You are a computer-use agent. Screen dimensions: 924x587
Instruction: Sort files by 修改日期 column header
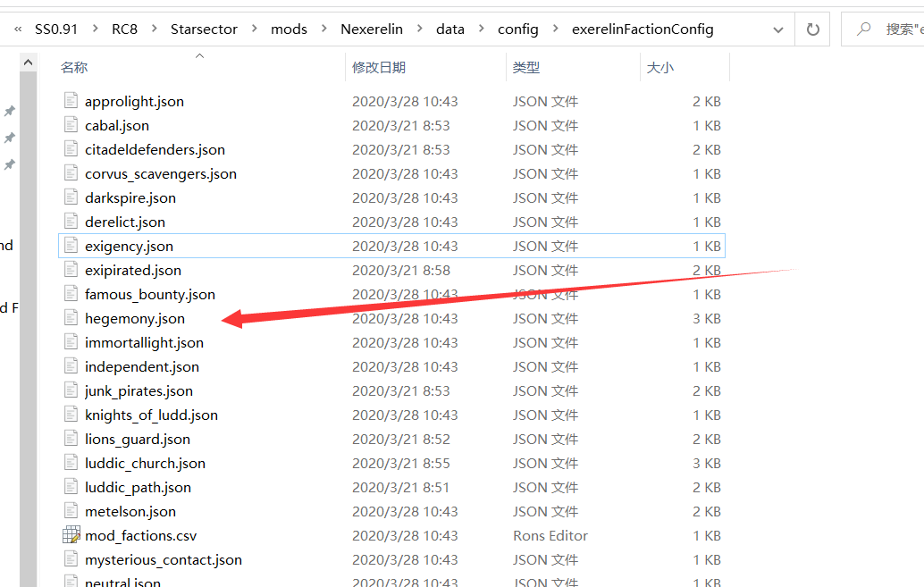(x=379, y=67)
